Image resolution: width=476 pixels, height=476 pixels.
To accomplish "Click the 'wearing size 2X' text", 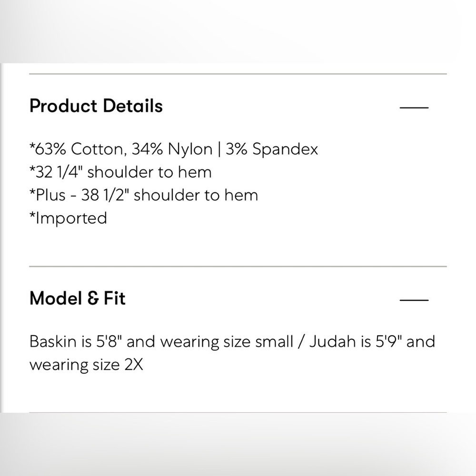I will pos(86,364).
